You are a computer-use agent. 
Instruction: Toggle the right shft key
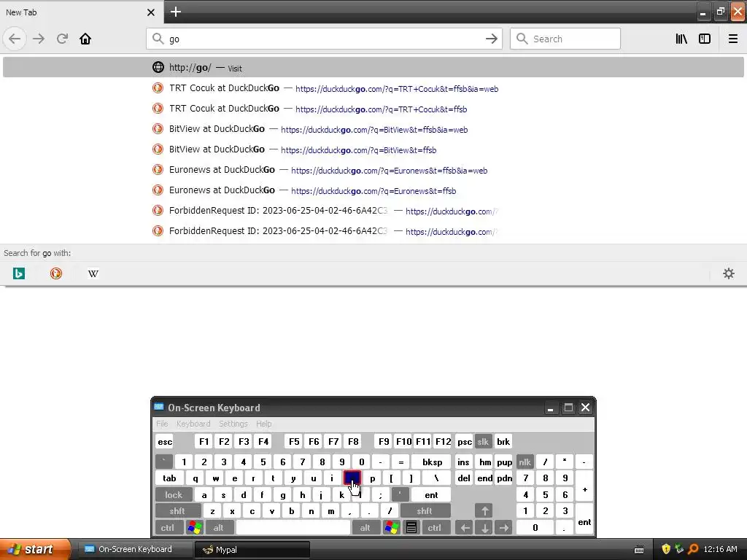click(425, 511)
